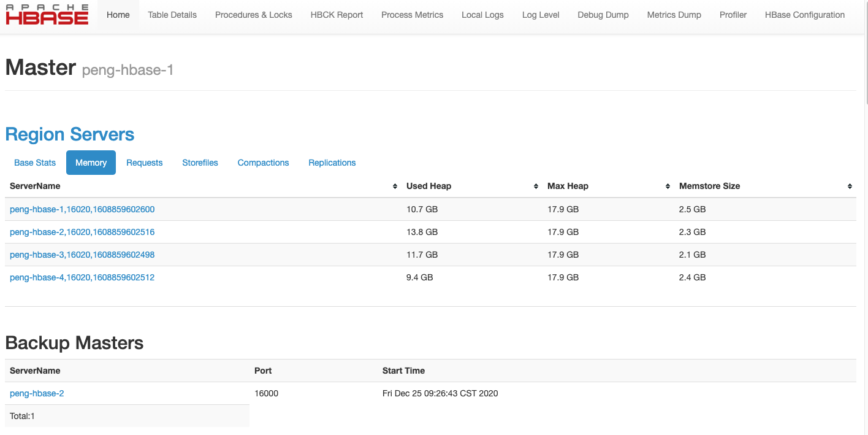Screen dimensions: 868x435
Task: View the Debug Dump
Action: (x=603, y=15)
